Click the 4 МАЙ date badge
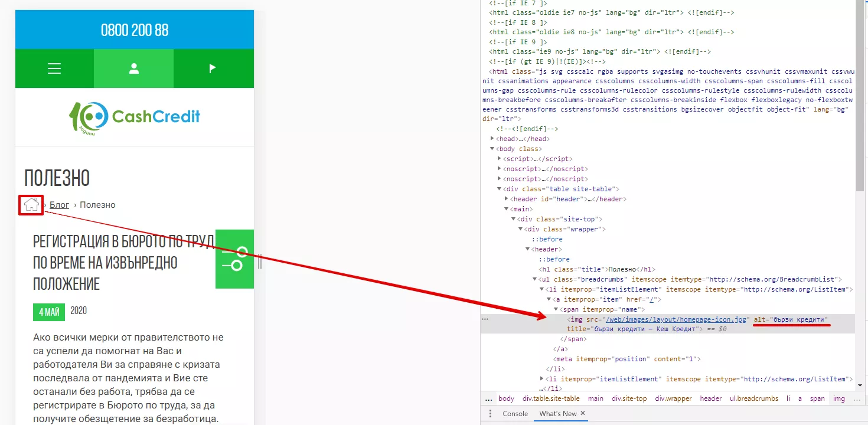The width and height of the screenshot is (868, 425). pyautogui.click(x=49, y=312)
